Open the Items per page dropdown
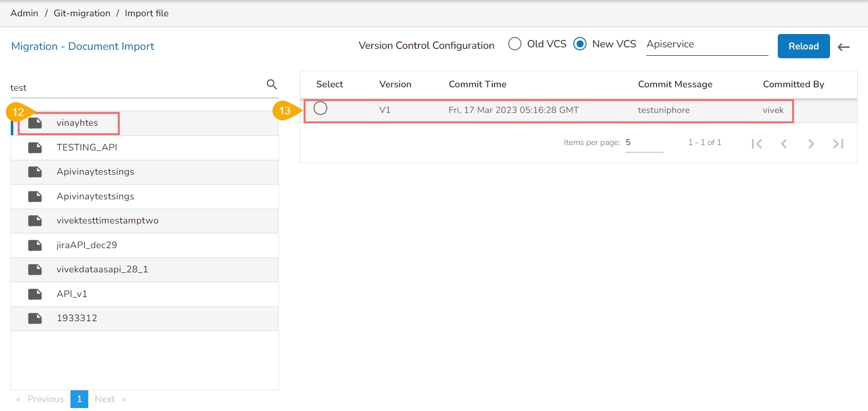 (644, 143)
